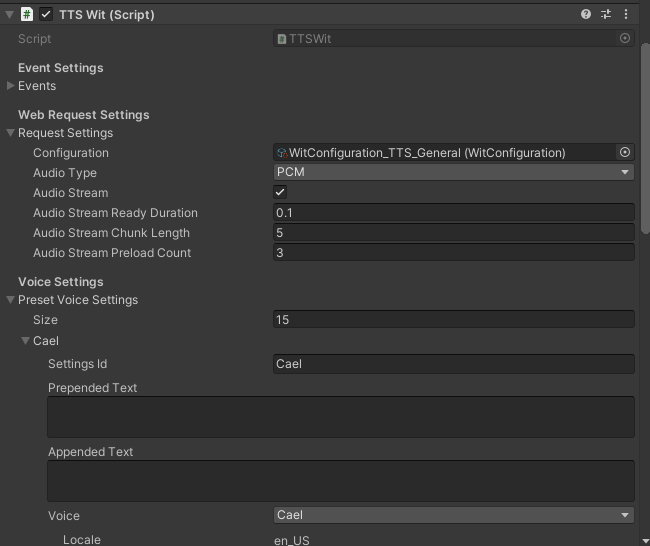The height and width of the screenshot is (546, 650).
Task: Click the Audio Stream Chunk Length field
Action: point(454,233)
